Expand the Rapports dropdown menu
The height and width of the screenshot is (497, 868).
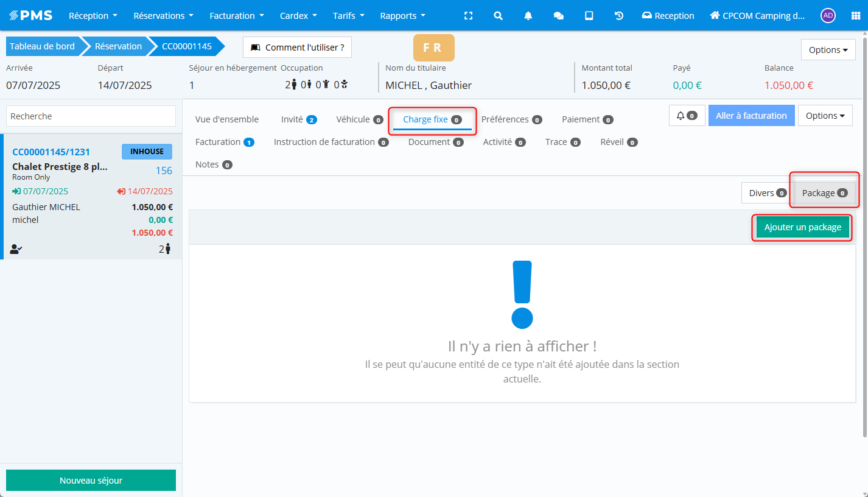(402, 16)
